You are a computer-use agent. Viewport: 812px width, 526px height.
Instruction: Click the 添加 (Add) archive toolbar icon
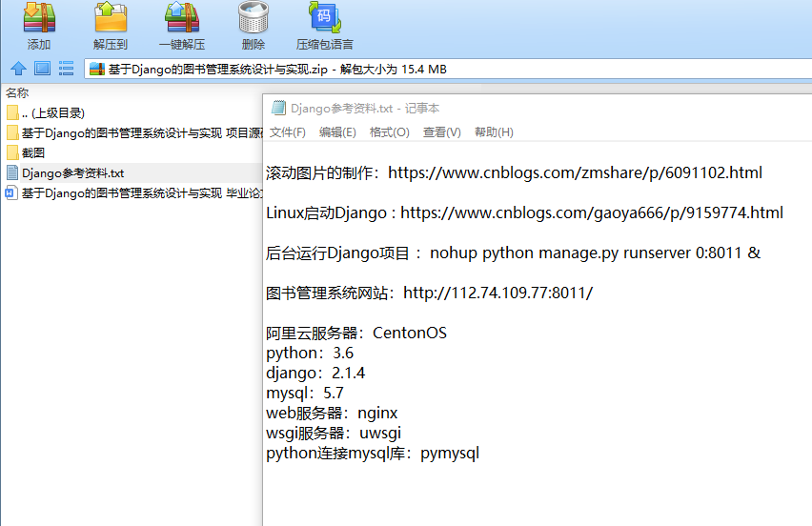[x=39, y=17]
